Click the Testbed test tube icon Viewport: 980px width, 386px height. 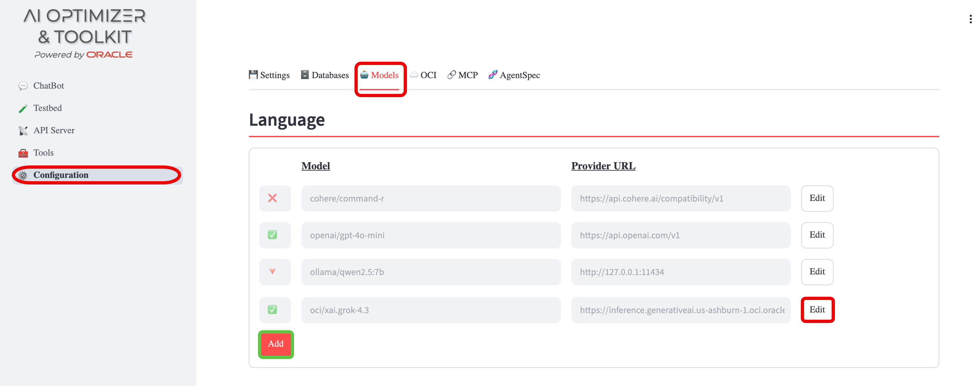pyautogui.click(x=23, y=109)
